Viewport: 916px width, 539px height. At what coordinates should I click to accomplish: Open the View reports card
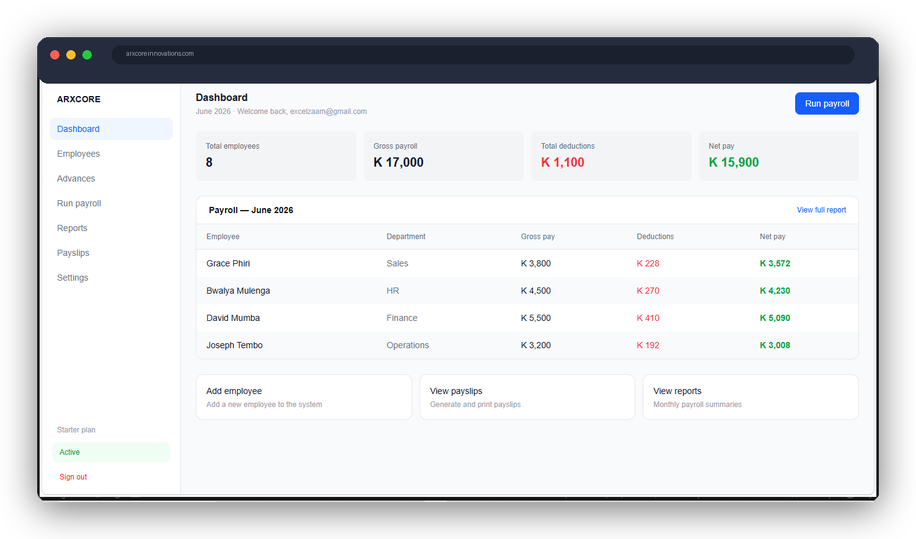click(x=751, y=397)
